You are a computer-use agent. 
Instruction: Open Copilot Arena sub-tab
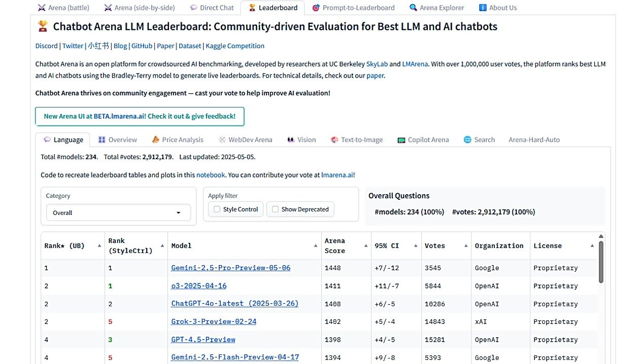pyautogui.click(x=423, y=140)
